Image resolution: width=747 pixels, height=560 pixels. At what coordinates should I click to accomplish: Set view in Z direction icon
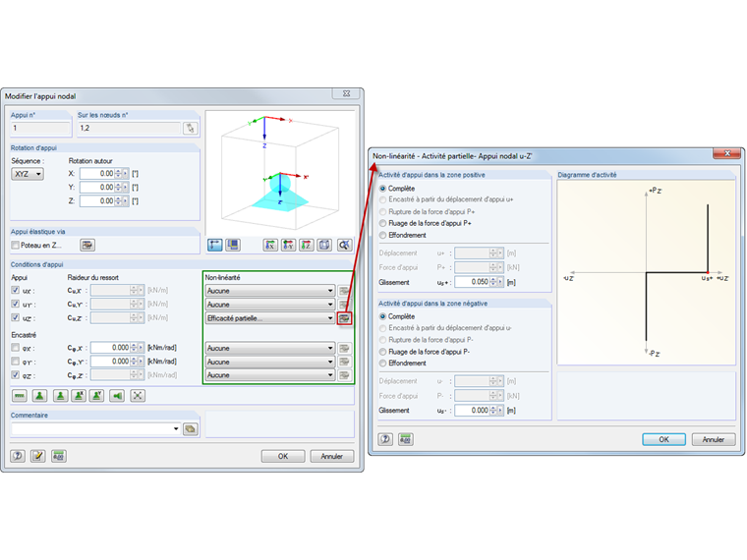(x=307, y=245)
